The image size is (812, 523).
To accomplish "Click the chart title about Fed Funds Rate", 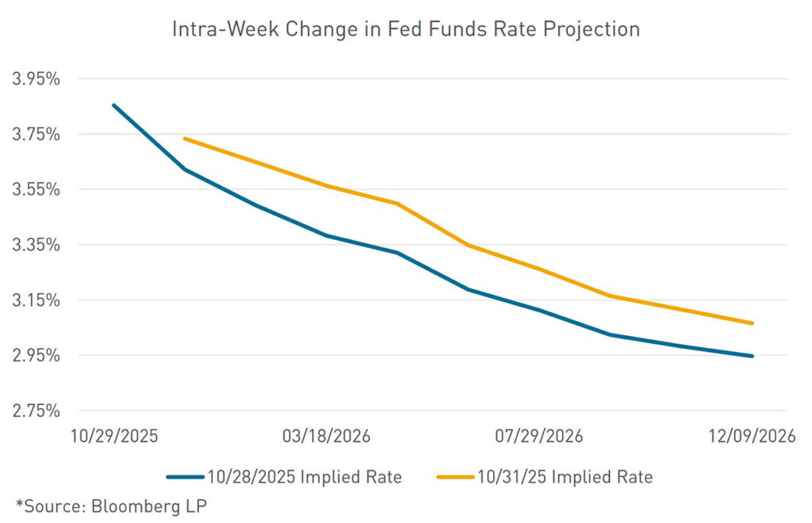I will [406, 29].
